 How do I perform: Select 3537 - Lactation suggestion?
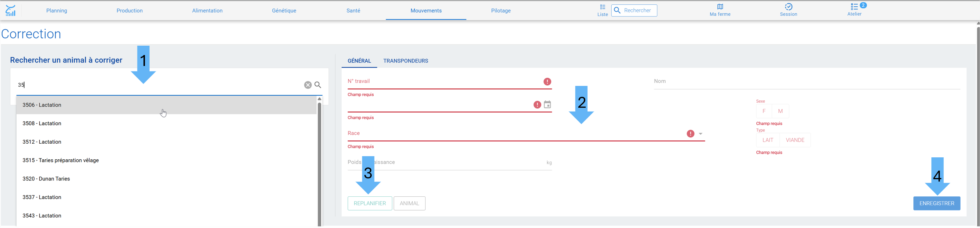coord(166,197)
